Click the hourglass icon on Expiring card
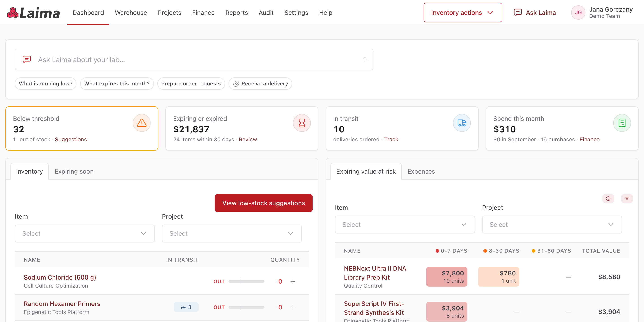The height and width of the screenshot is (322, 644). click(301, 123)
